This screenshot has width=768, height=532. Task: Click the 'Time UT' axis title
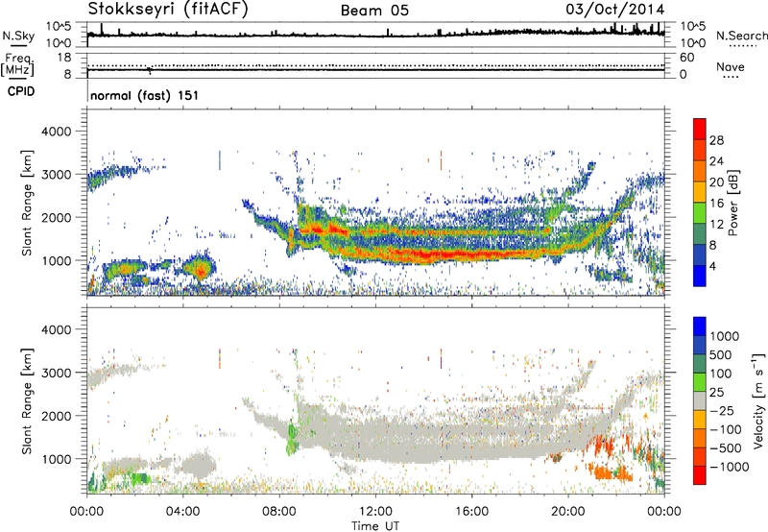tap(375, 525)
